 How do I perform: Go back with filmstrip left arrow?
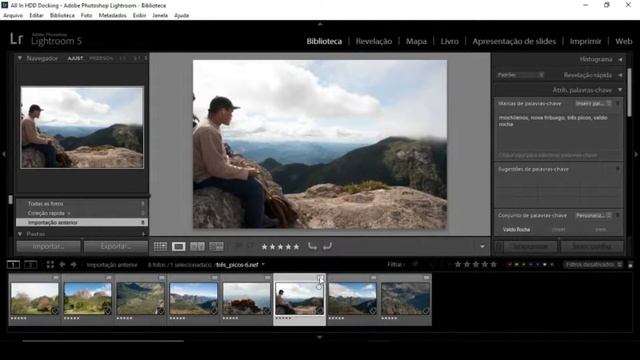62,264
